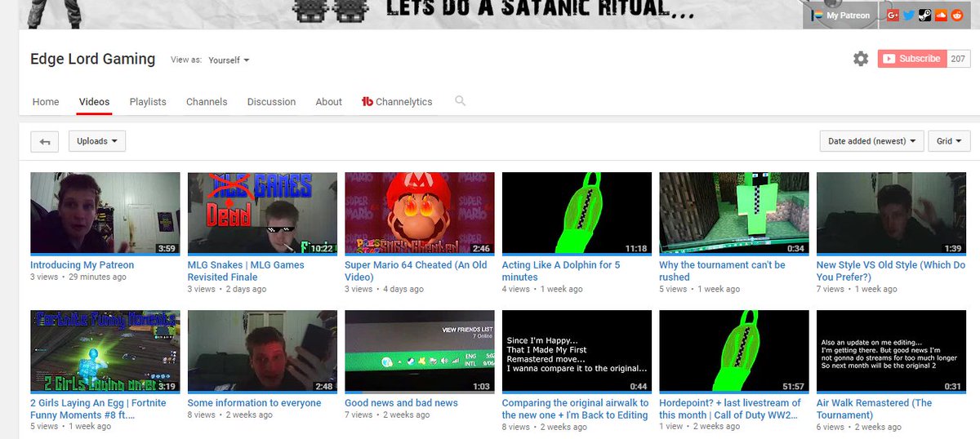Open 'Comparing the original airwalk' video title
Viewport: 980px width, 439px height.
click(576, 409)
